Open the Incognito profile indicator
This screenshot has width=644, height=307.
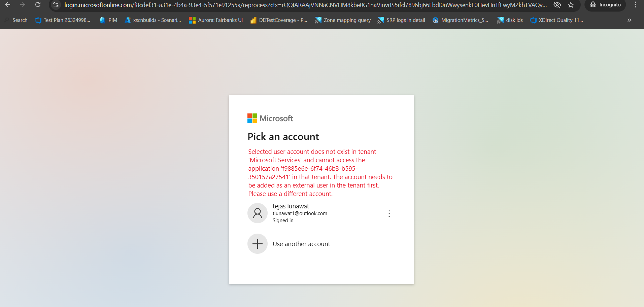(605, 5)
